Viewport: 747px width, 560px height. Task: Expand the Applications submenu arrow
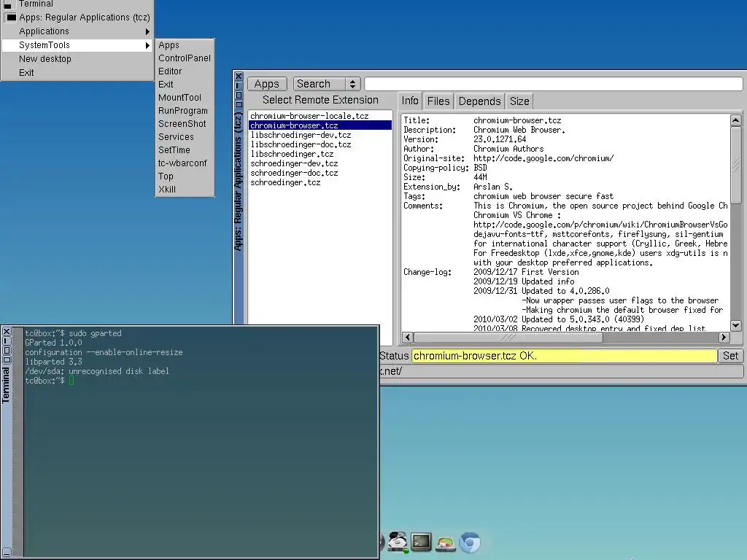point(147,31)
